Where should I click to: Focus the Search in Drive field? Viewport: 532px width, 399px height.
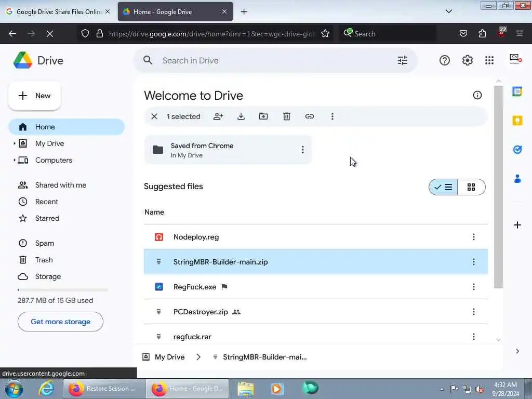(275, 60)
